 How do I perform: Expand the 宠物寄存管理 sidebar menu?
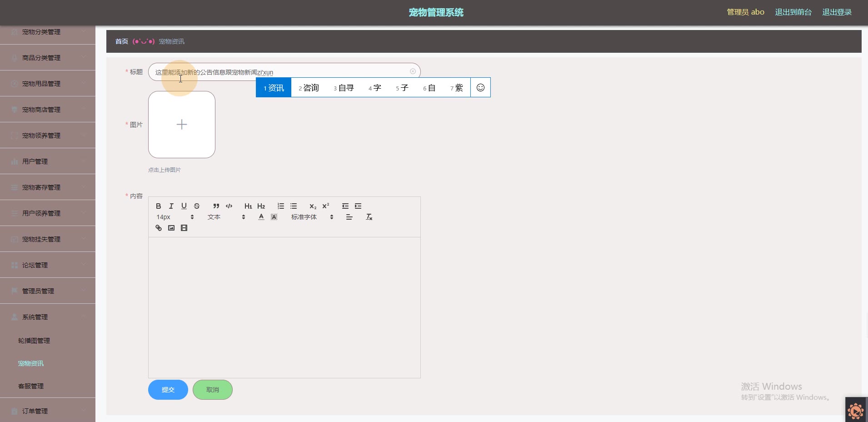pyautogui.click(x=48, y=187)
